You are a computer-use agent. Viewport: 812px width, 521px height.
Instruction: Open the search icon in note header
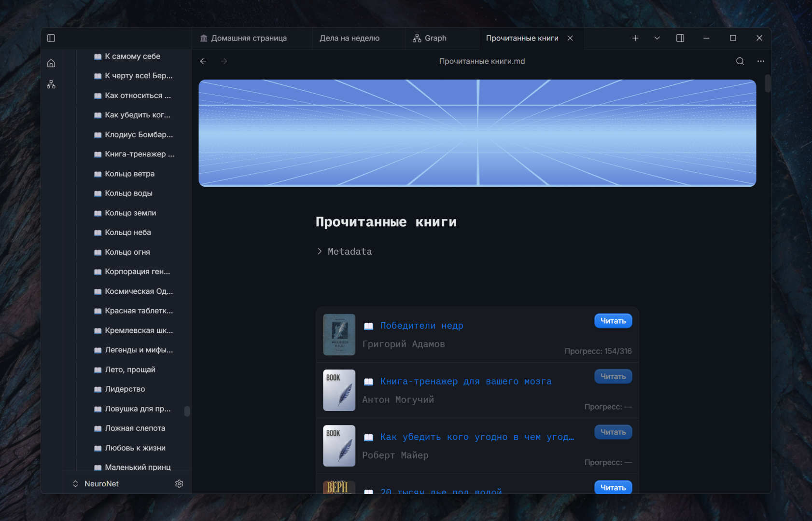[740, 61]
